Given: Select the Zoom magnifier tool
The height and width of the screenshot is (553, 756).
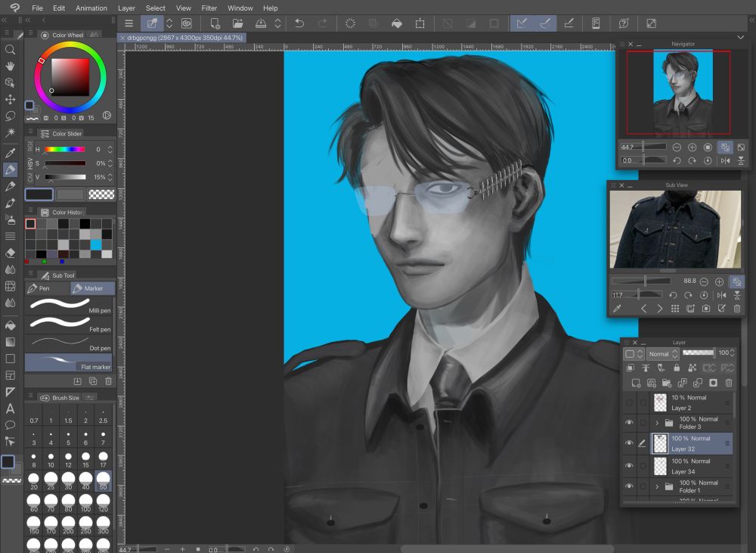Looking at the screenshot, I should 11,50.
